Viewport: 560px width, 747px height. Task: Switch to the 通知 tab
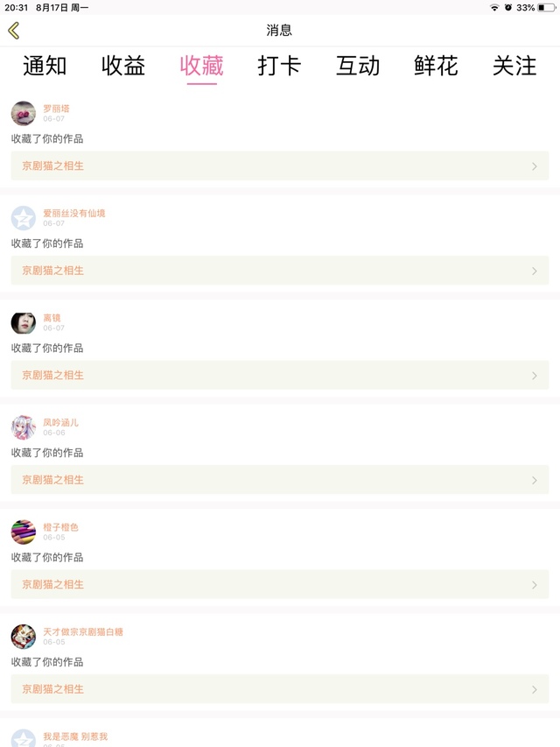pos(45,66)
